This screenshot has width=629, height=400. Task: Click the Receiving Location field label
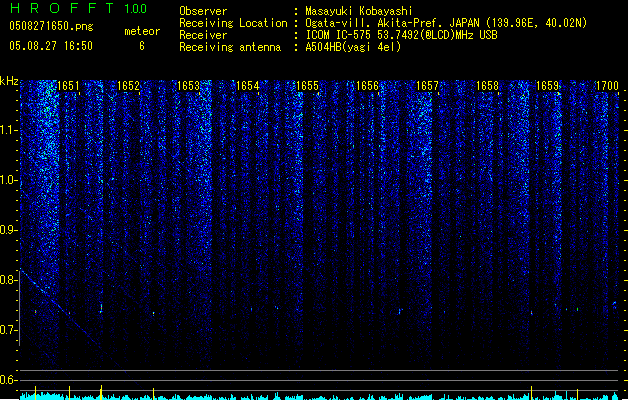click(233, 23)
